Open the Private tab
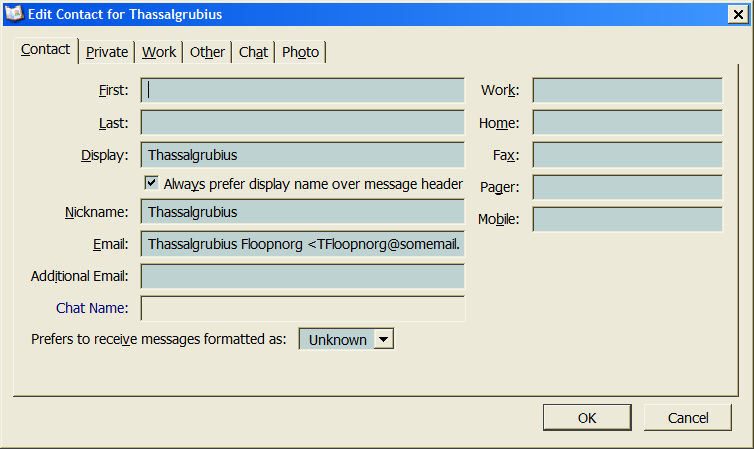The image size is (754, 449). pos(107,52)
